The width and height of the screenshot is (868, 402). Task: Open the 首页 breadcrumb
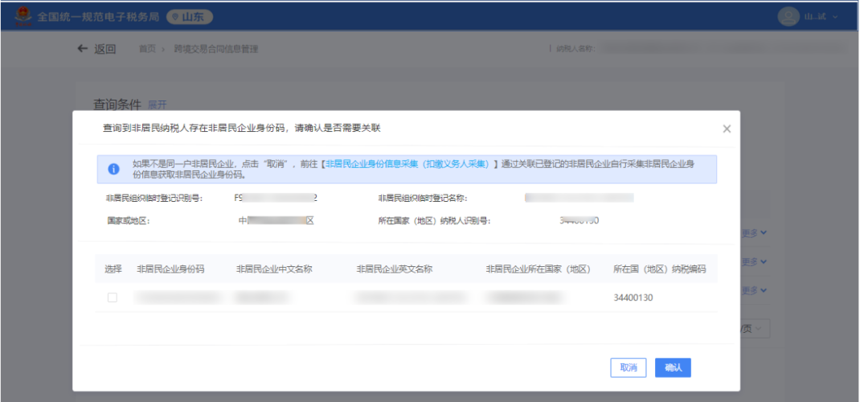(x=147, y=49)
